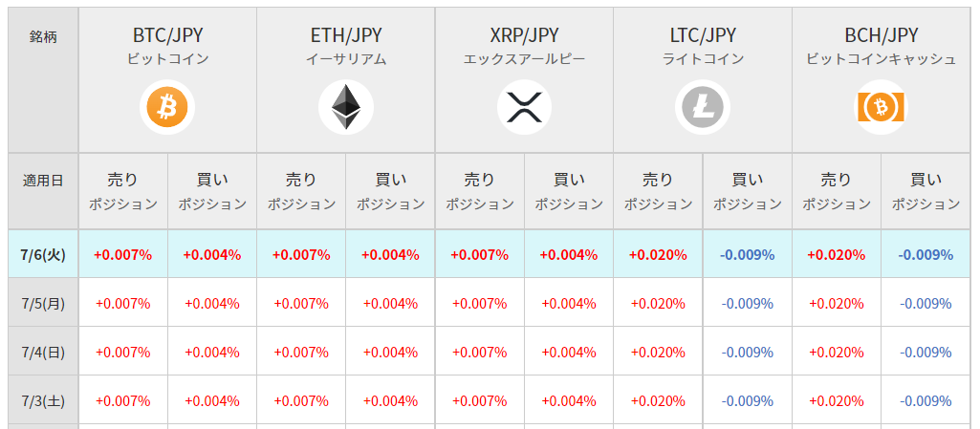The height and width of the screenshot is (429, 980).
Task: Click the Bitcoin Cash logo icon
Action: [x=882, y=107]
